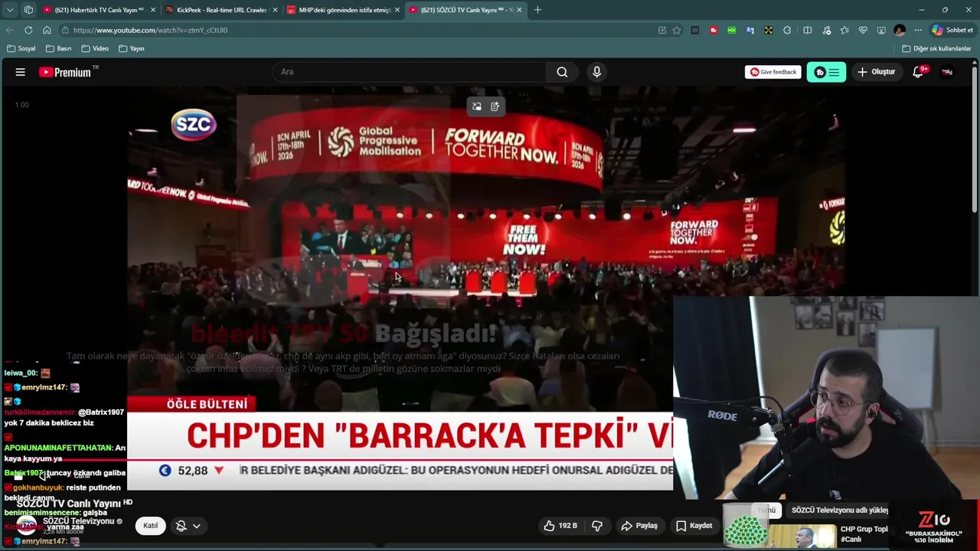980x551 pixels.
Task: Go to YouTube Premium home logo
Action: pyautogui.click(x=65, y=72)
